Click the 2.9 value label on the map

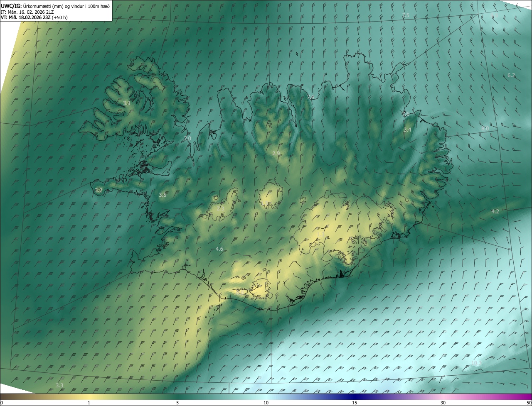pyautogui.click(x=276, y=153)
